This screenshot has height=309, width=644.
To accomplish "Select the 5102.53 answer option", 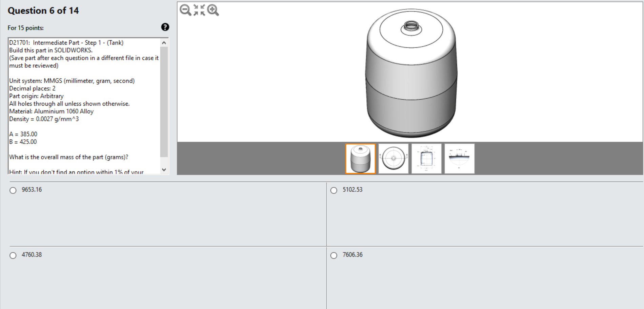I will [334, 190].
